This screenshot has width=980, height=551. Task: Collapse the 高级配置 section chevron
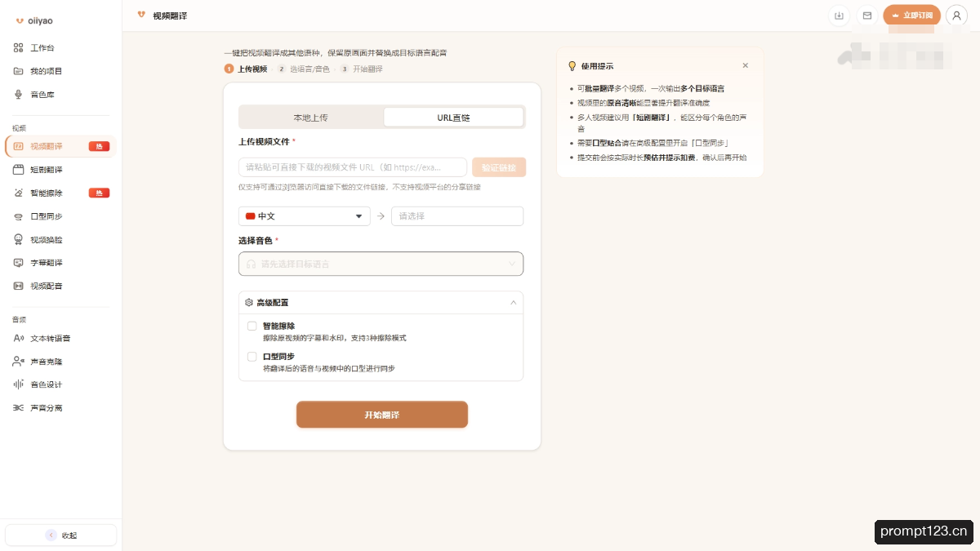(513, 302)
